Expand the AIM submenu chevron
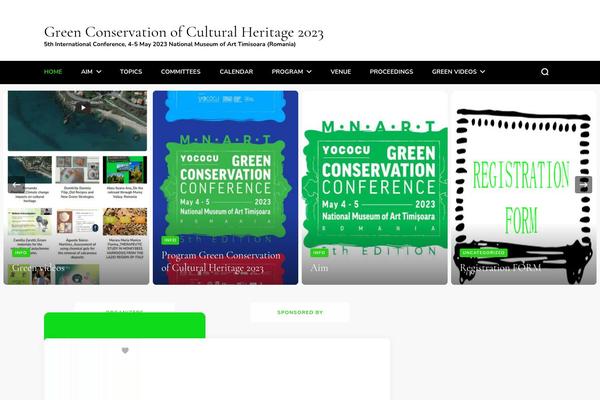Image resolution: width=600 pixels, height=400 pixels. pos(99,72)
